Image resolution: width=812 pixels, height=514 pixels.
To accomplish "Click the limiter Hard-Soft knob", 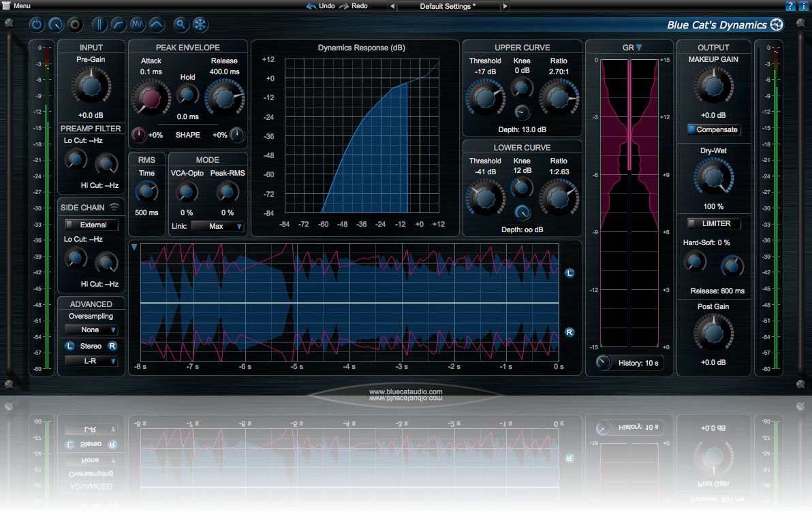I will click(x=695, y=262).
